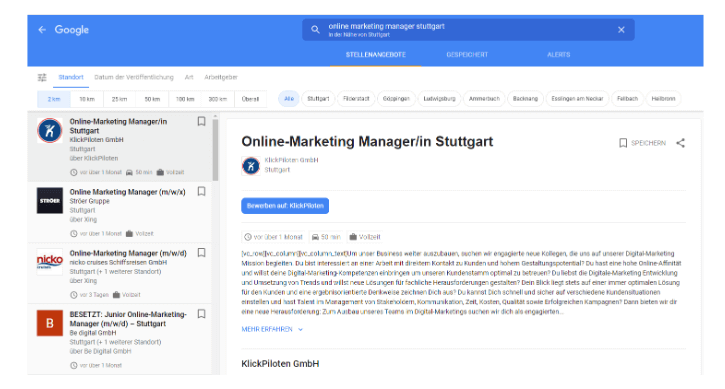725x389 pixels.
Task: Select the 300 km distance option
Action: pyautogui.click(x=218, y=99)
